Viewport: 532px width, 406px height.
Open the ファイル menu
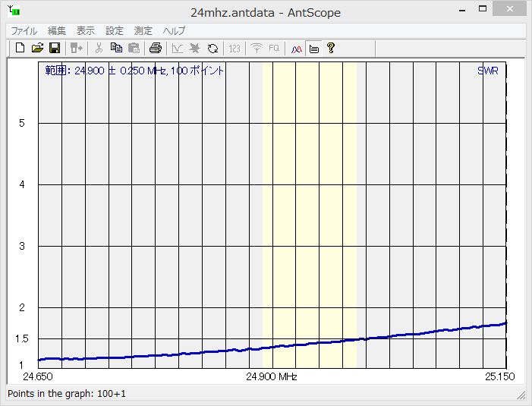(x=24, y=31)
